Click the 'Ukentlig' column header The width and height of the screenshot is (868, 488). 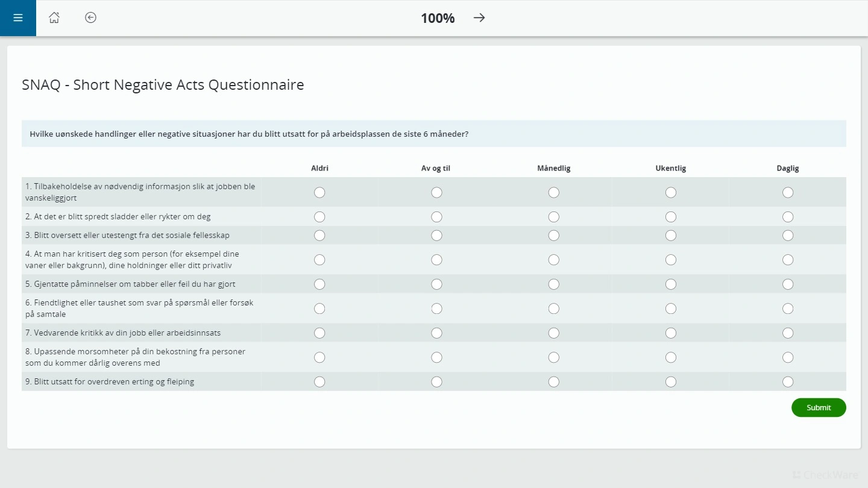(x=671, y=169)
